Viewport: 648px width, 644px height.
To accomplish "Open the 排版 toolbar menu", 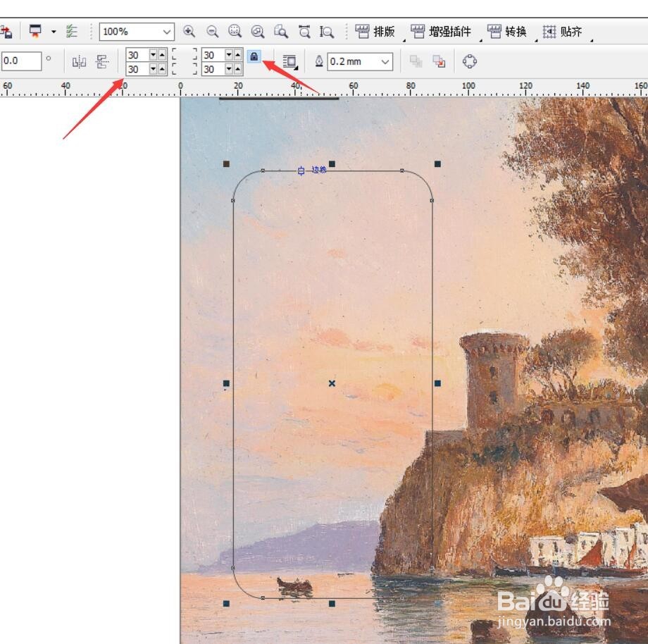I will (x=375, y=32).
